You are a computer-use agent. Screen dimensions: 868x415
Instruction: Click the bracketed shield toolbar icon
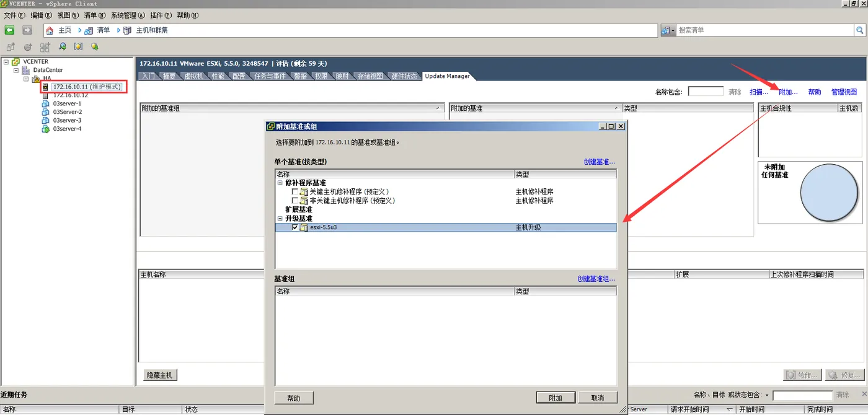click(x=78, y=46)
